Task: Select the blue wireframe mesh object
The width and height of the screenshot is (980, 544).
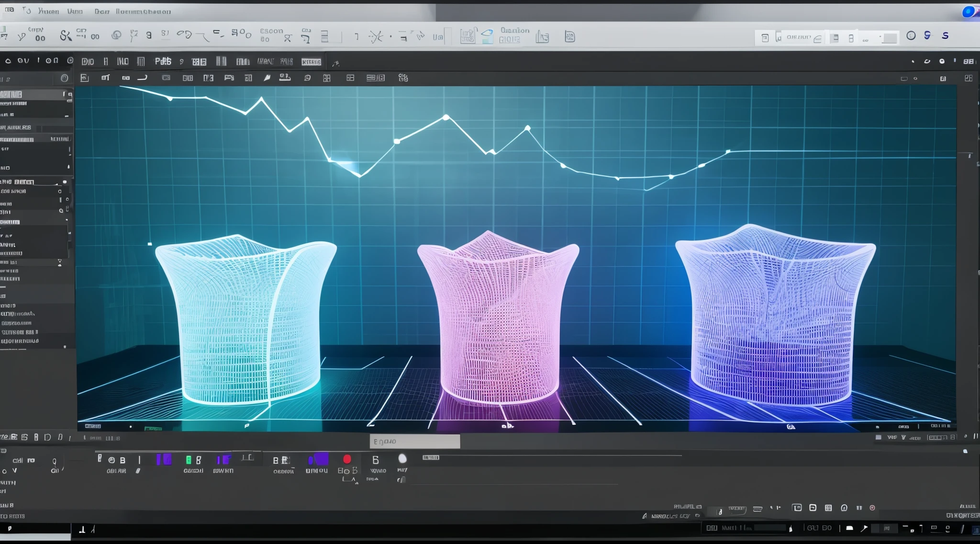Action: click(775, 316)
